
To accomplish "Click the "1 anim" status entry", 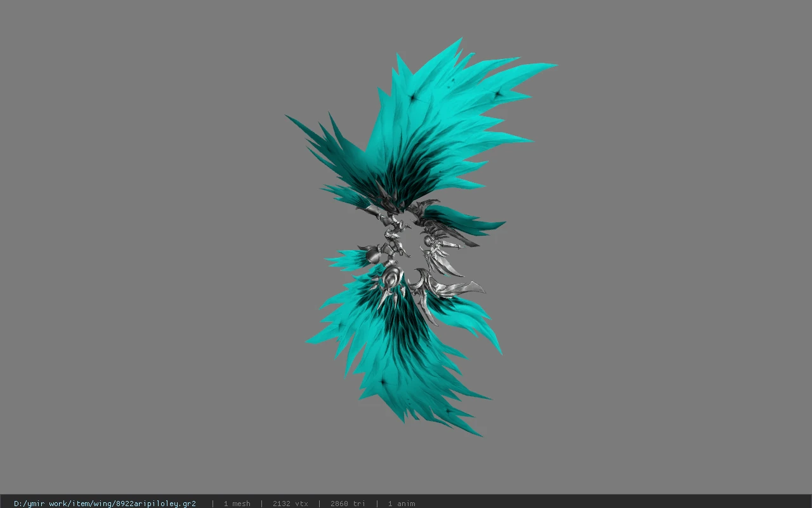I will (x=402, y=504).
